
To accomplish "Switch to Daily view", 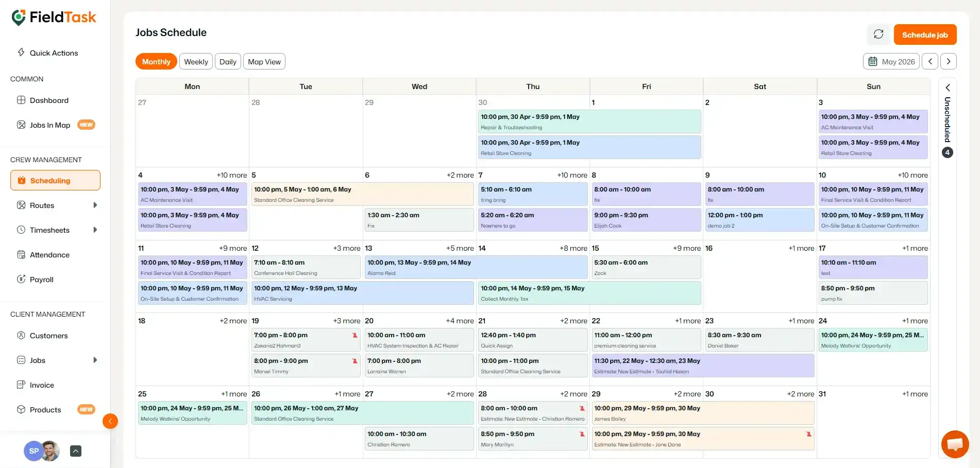I will pos(228,61).
